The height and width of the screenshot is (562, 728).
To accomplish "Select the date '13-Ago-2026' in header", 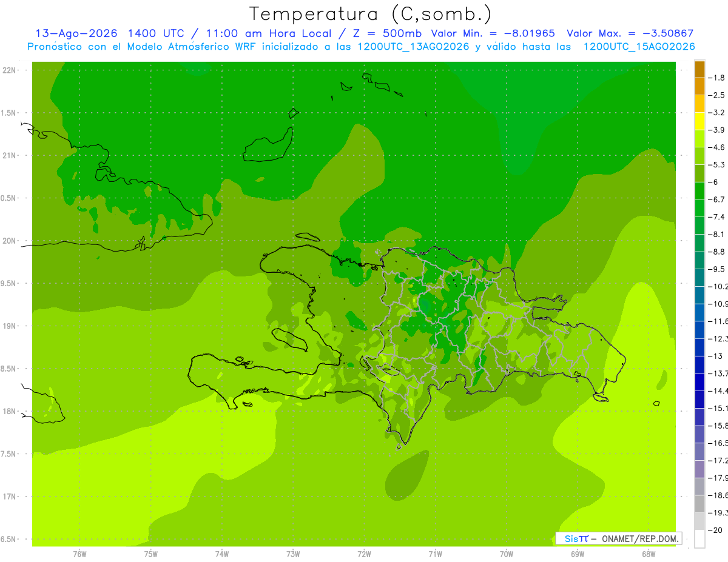I will coord(76,33).
